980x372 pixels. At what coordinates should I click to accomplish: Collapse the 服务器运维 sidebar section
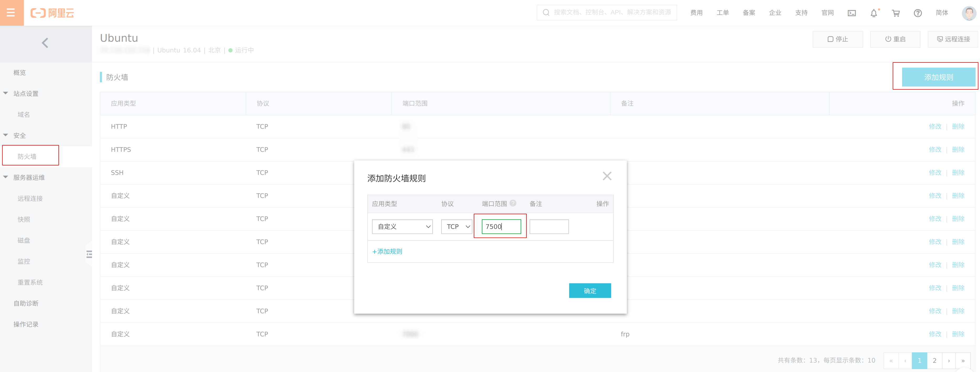pos(6,177)
